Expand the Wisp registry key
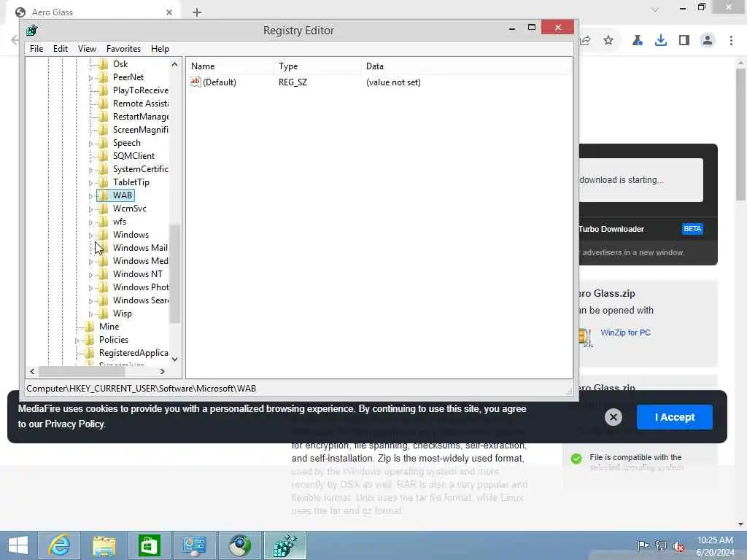This screenshot has width=747, height=560. 90,314
